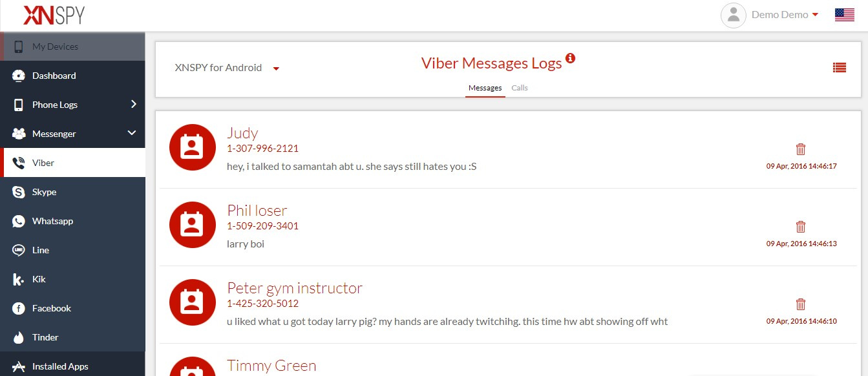The image size is (868, 376).
Task: Open the list view menu icon
Action: click(840, 67)
